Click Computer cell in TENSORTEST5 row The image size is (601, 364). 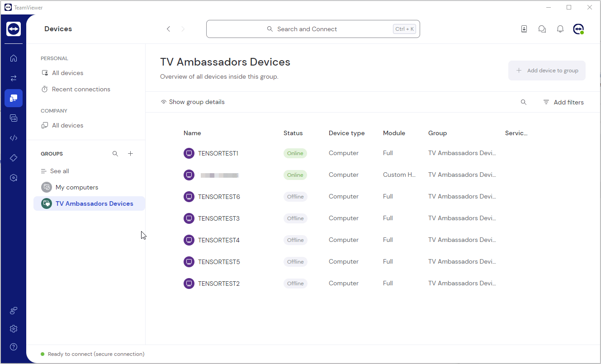coord(344,262)
